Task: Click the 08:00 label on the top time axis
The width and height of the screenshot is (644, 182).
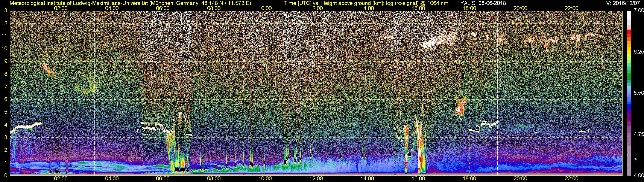Action: tap(214, 8)
